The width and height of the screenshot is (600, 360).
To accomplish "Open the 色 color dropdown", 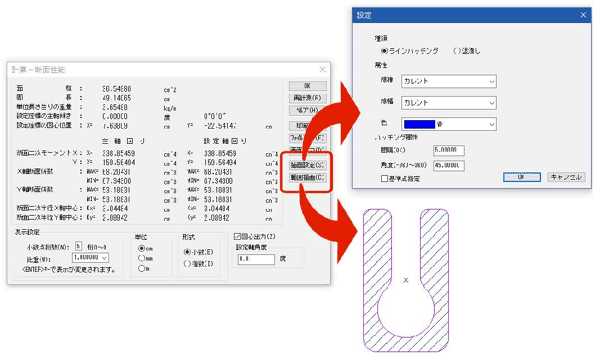I will point(449,124).
